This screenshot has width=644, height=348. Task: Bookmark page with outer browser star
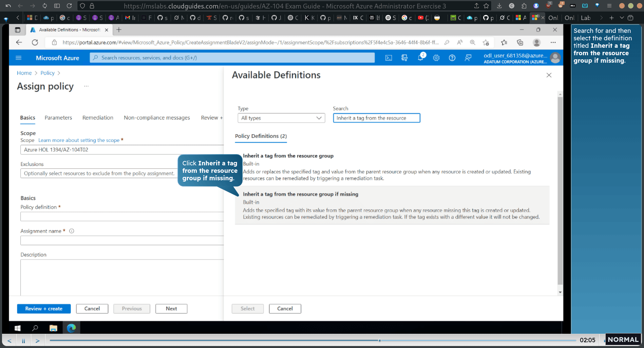tap(486, 6)
